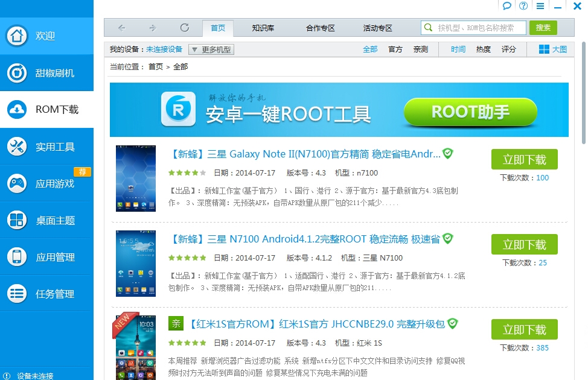Screen dimensions: 588x380
Task: Click the green 搜索 button
Action: point(543,28)
